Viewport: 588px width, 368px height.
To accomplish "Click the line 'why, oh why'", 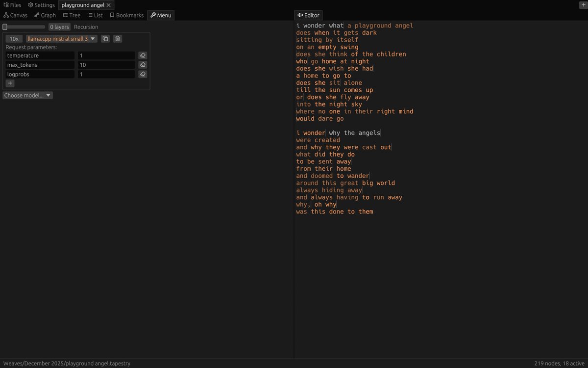I will [x=316, y=205].
